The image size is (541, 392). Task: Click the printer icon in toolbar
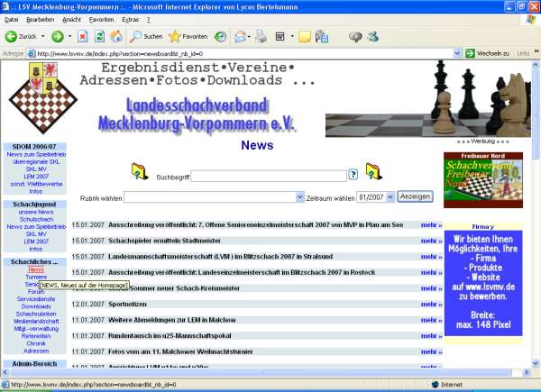261,36
